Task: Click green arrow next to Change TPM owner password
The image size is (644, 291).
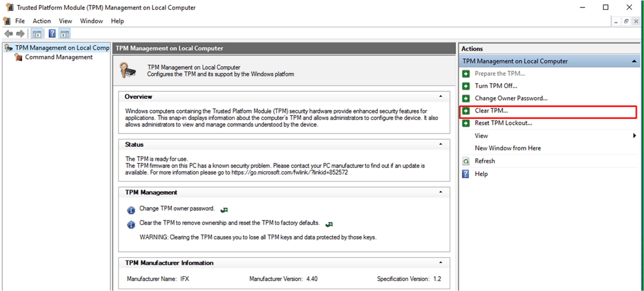Action: pos(224,210)
